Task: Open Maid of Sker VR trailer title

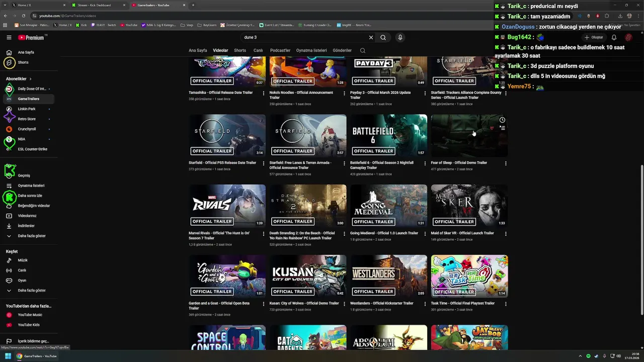Action: (462, 233)
